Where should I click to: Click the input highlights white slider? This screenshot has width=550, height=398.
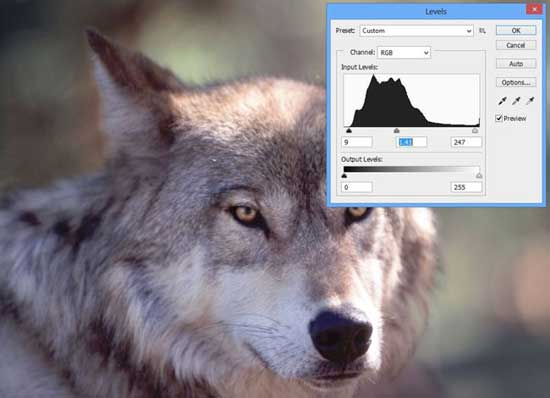[475, 130]
